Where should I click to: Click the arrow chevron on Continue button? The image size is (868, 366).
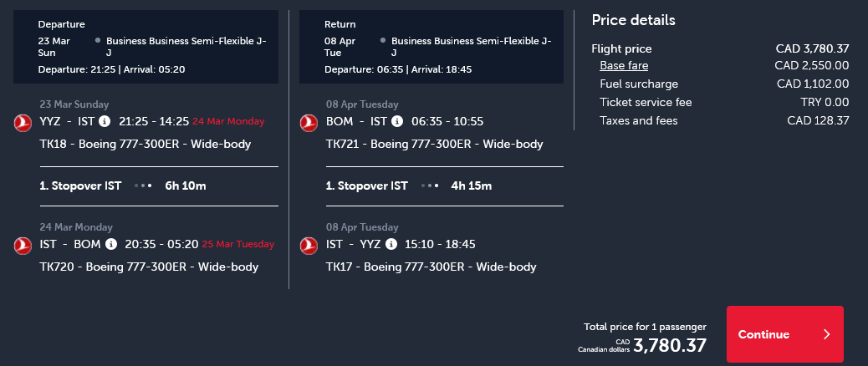pyautogui.click(x=826, y=334)
